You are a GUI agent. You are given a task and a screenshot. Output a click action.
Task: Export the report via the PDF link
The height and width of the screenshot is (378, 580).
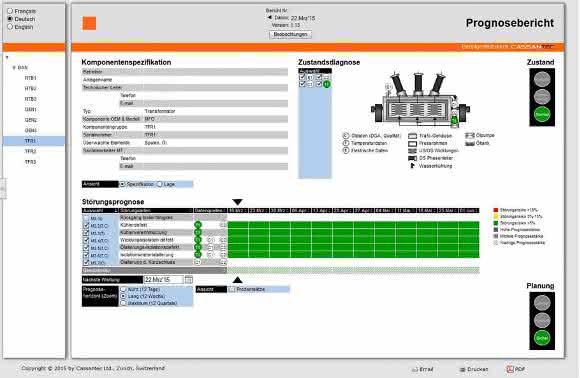click(516, 369)
